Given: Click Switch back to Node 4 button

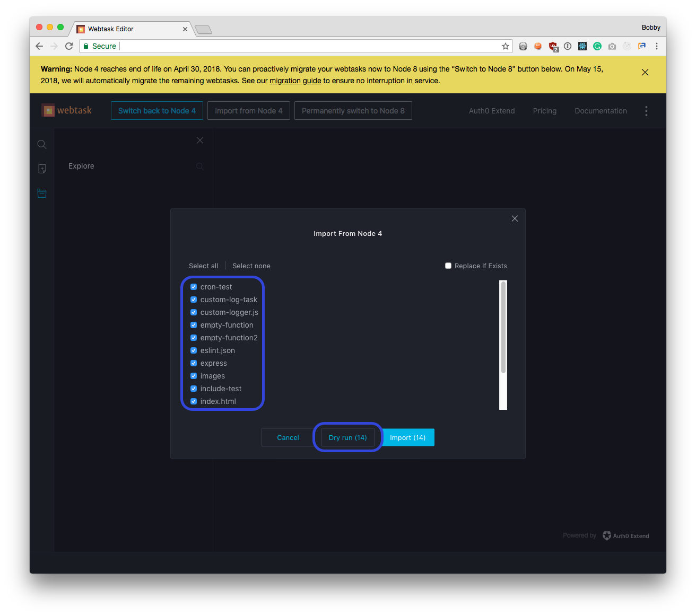Looking at the screenshot, I should tap(157, 110).
